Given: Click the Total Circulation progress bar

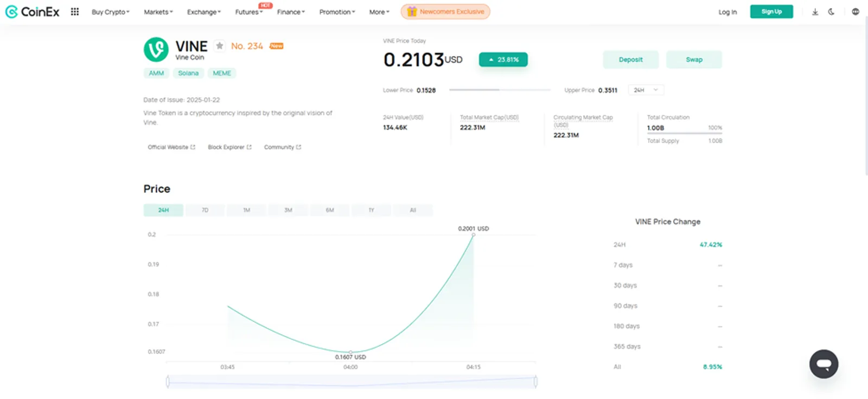Looking at the screenshot, I should point(685,133).
